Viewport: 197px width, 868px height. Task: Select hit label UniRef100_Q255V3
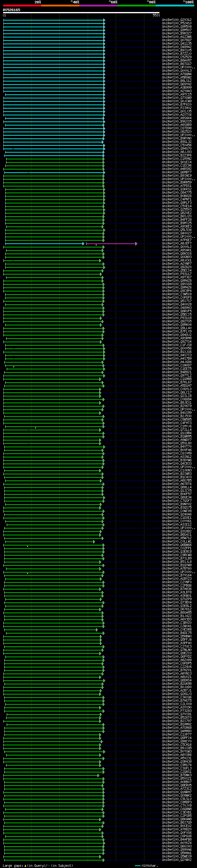tap(177, 209)
